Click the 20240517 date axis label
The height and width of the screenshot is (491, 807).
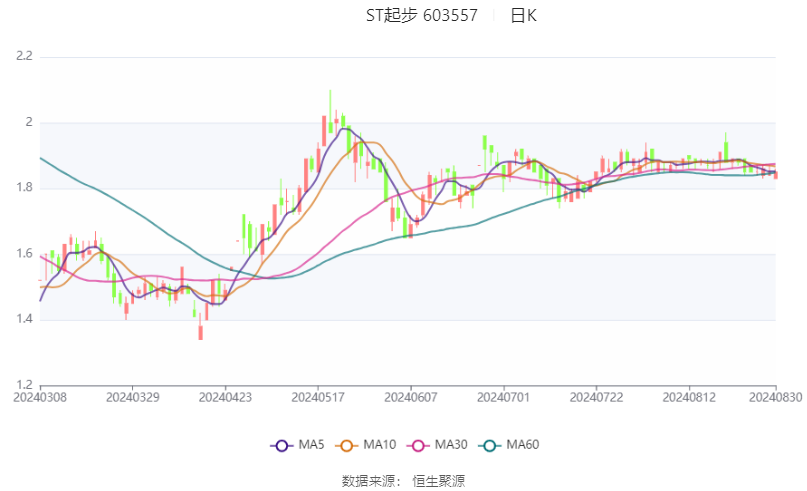click(x=318, y=398)
